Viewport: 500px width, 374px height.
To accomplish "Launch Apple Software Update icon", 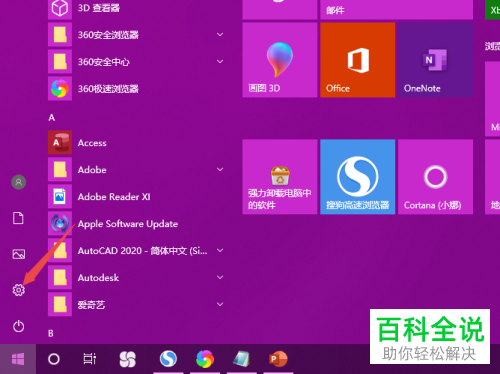I will point(60,224).
